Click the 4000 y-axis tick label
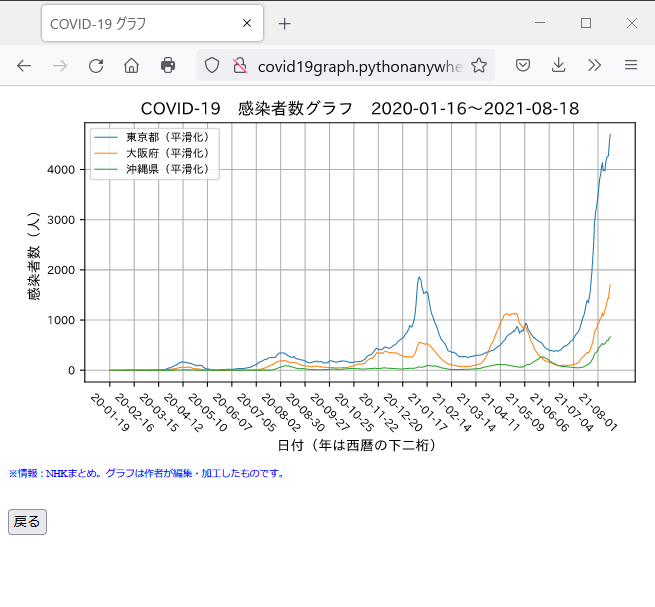The height and width of the screenshot is (607, 655). coord(61,170)
